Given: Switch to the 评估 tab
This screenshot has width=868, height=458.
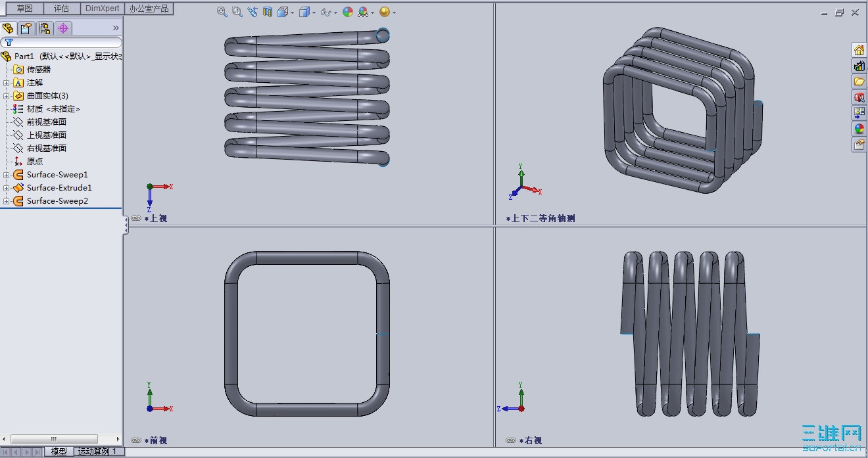Looking at the screenshot, I should click(62, 9).
